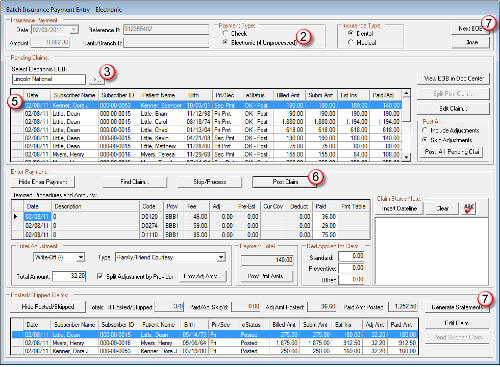500x367 pixels.
Task: Select pending claim for patient Little, Chad
Action: click(207, 130)
